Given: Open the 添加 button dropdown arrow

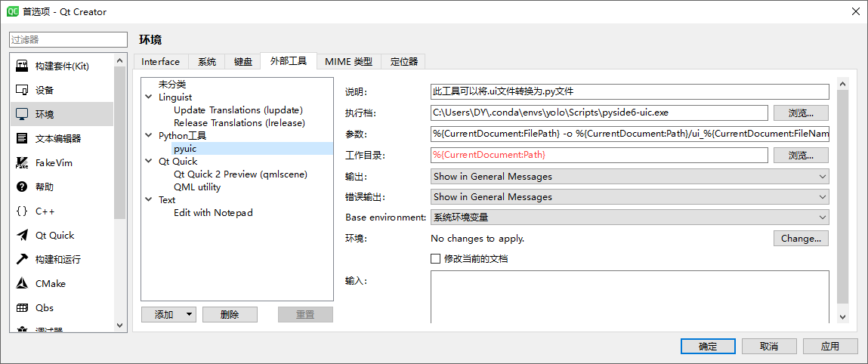Looking at the screenshot, I should click(x=190, y=315).
